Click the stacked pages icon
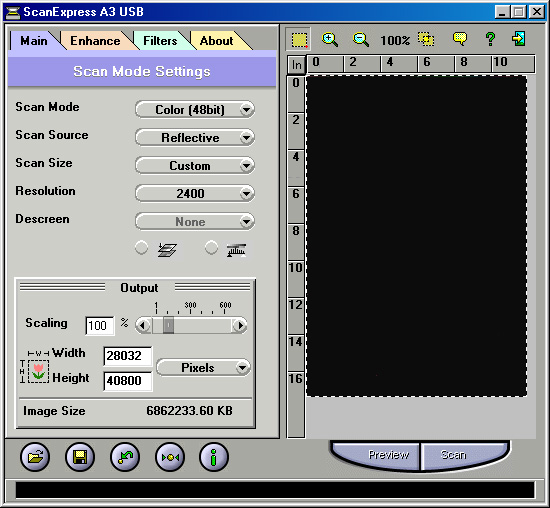This screenshot has width=550, height=508. pyautogui.click(x=167, y=250)
